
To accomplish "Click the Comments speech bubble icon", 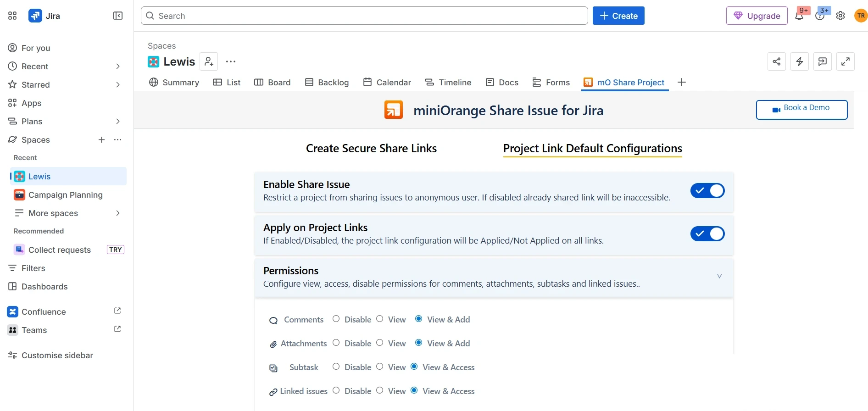I will pos(273,321).
